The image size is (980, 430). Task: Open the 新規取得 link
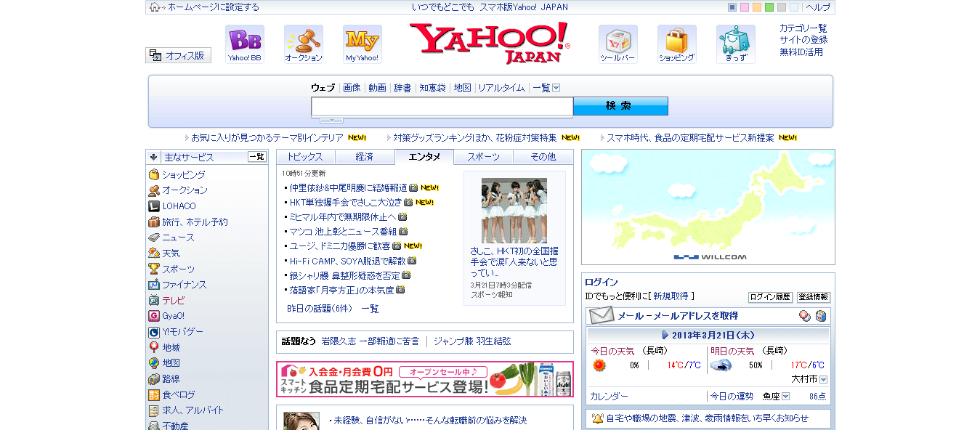[x=671, y=296]
